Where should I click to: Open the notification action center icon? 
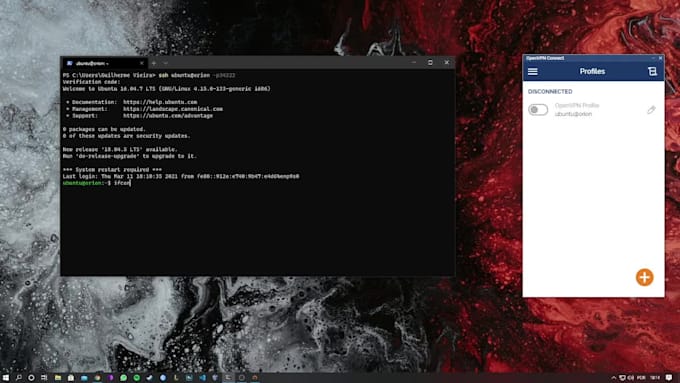669,378
